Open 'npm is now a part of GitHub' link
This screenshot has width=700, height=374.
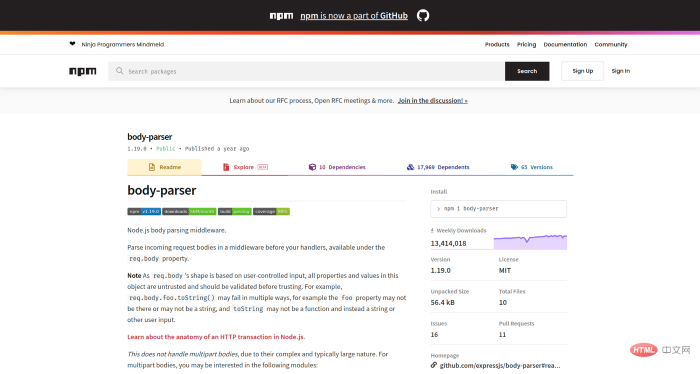tap(354, 16)
